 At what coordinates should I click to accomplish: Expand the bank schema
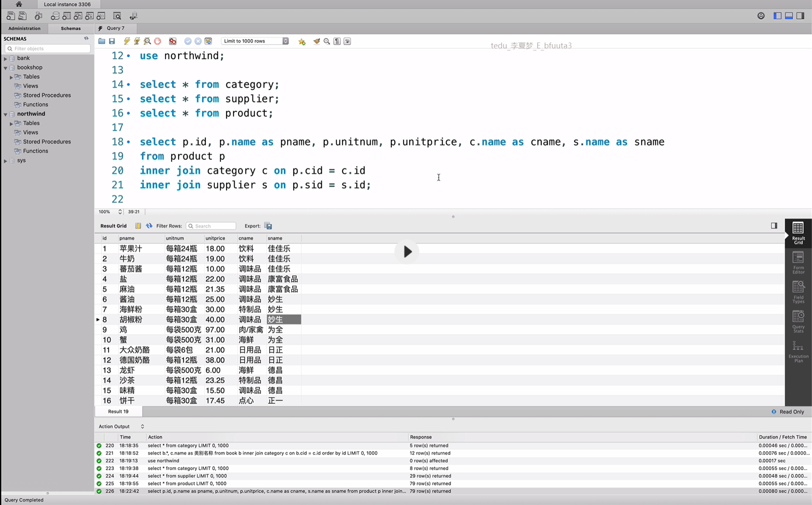coord(5,58)
